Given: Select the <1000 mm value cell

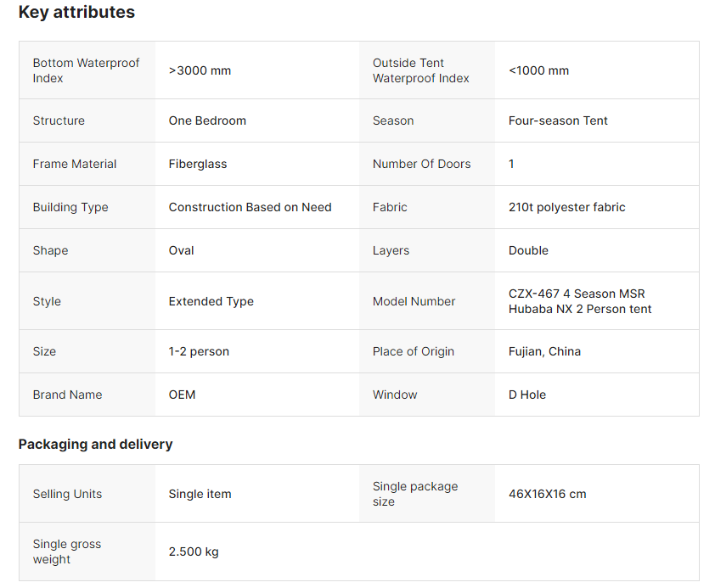Looking at the screenshot, I should (x=538, y=70).
